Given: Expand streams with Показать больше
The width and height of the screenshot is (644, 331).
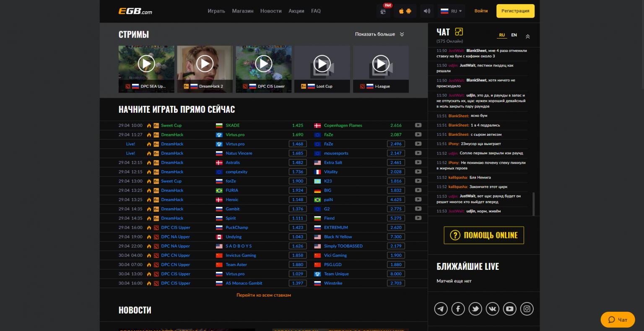Looking at the screenshot, I should pos(379,34).
